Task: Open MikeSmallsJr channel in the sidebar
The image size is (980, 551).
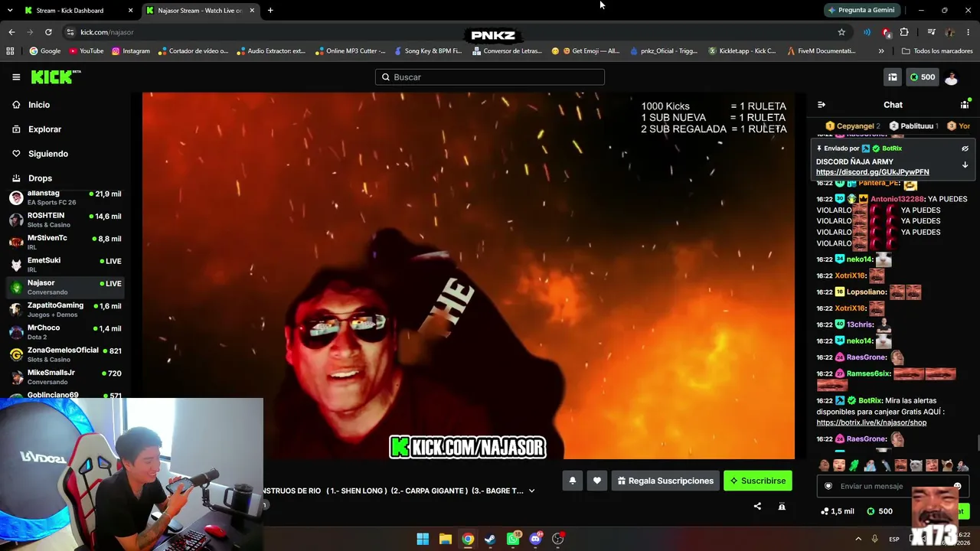Action: 65,377
